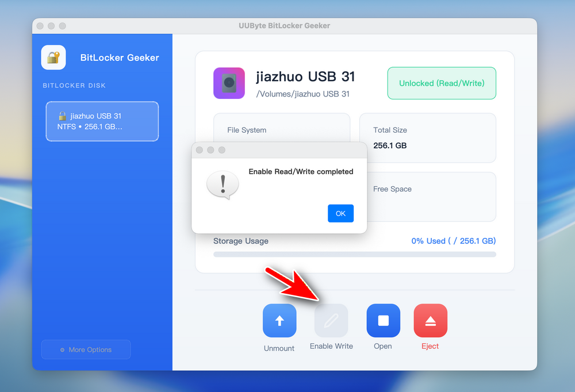Open More Options in the sidebar
This screenshot has width=575, height=392.
(86, 349)
